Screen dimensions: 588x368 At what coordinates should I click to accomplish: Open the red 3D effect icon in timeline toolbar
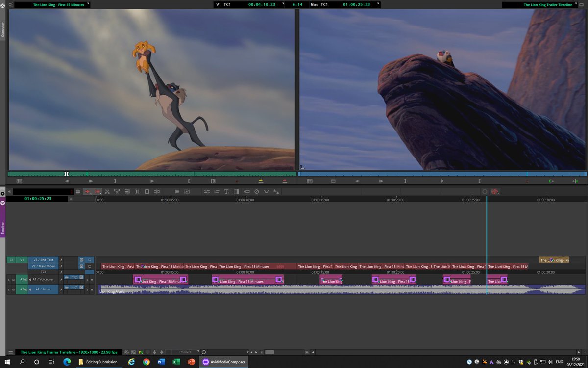tap(495, 191)
